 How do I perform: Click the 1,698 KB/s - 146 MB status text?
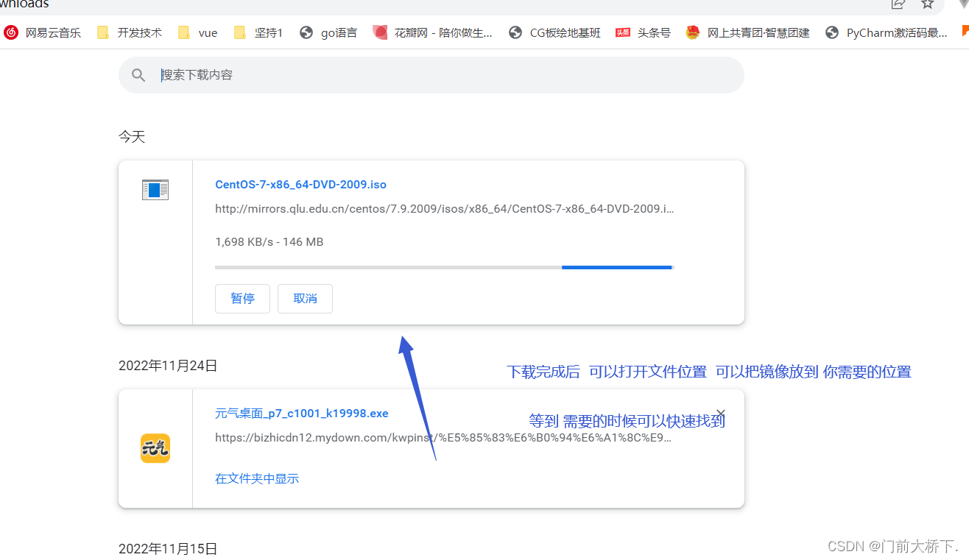coord(269,242)
